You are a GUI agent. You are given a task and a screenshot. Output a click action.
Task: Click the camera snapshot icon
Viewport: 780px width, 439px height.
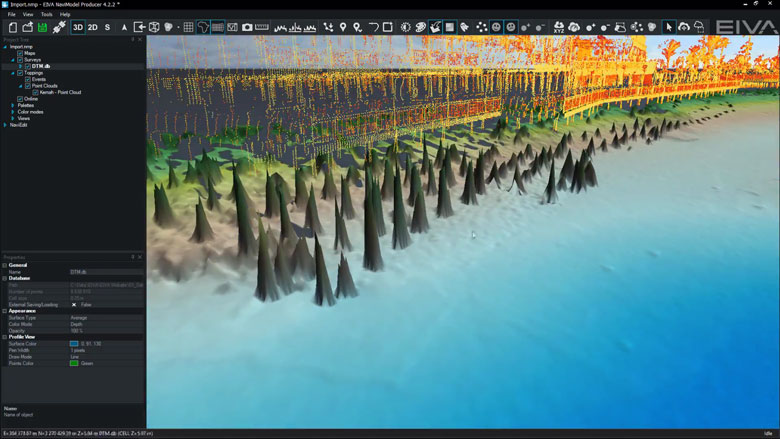pos(247,27)
